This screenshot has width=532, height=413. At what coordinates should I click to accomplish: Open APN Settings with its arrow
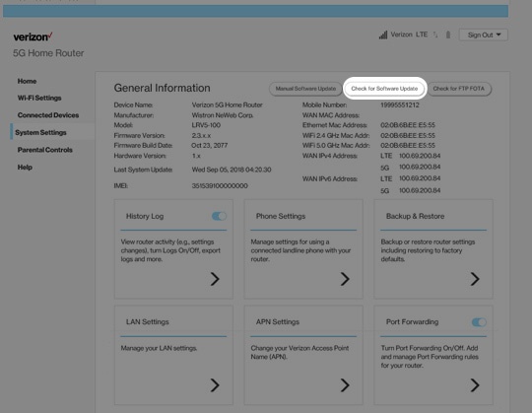coord(345,385)
